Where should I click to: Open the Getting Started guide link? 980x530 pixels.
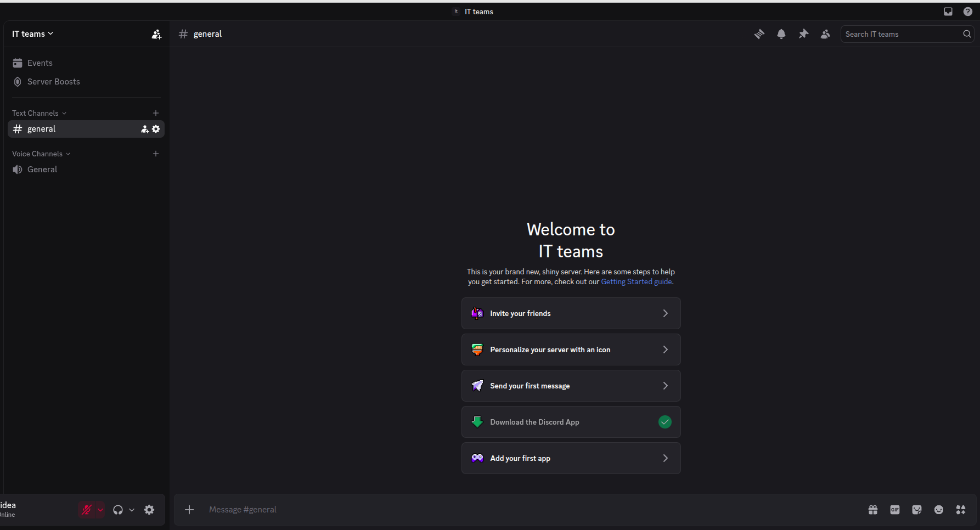point(637,281)
